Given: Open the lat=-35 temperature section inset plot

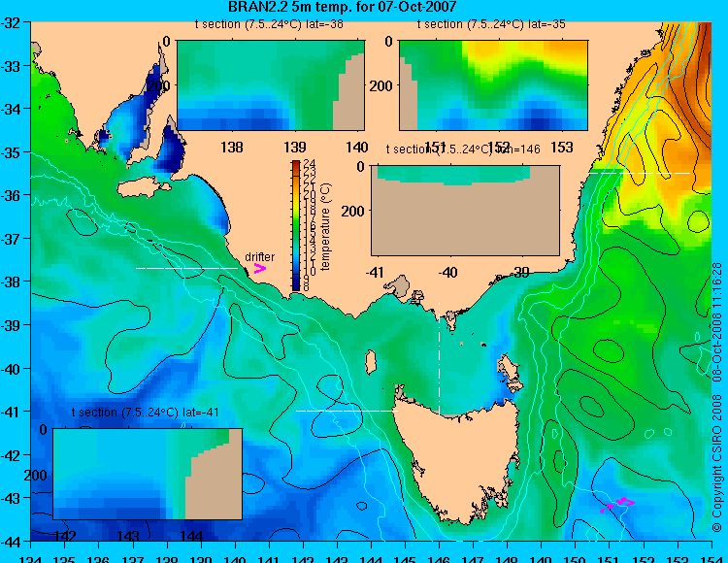Looking at the screenshot, I should (x=493, y=85).
